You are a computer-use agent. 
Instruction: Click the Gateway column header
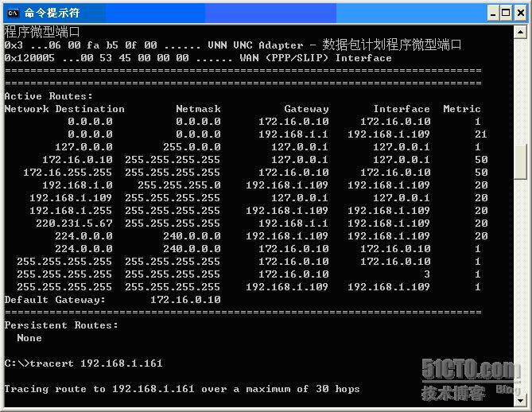point(306,109)
